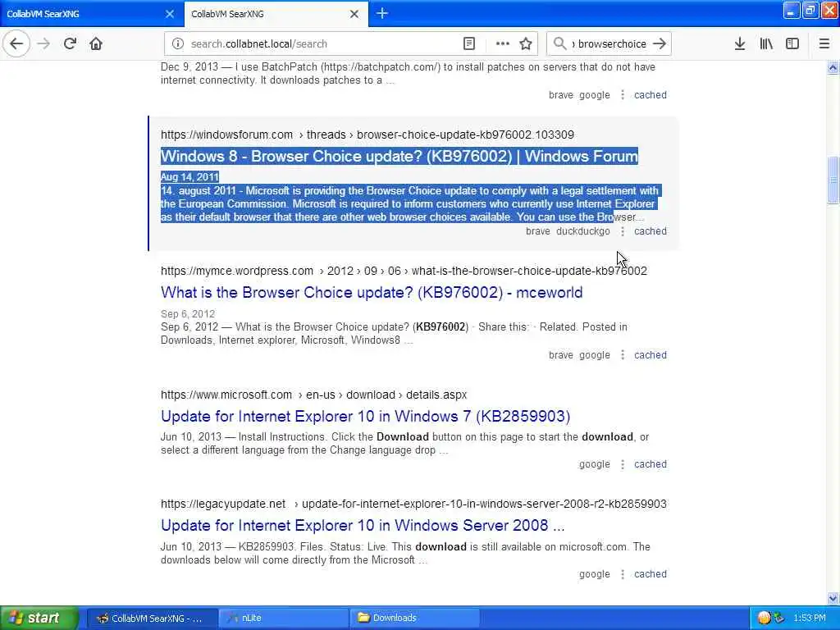The width and height of the screenshot is (840, 630).
Task: Click google engine label on legacyupdate.net result
Action: [595, 573]
